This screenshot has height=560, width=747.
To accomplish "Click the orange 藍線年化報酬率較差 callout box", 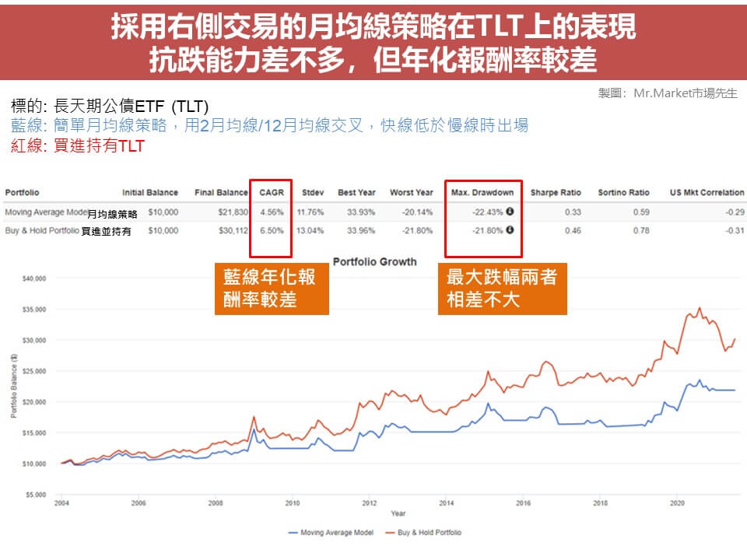I will pyautogui.click(x=271, y=289).
